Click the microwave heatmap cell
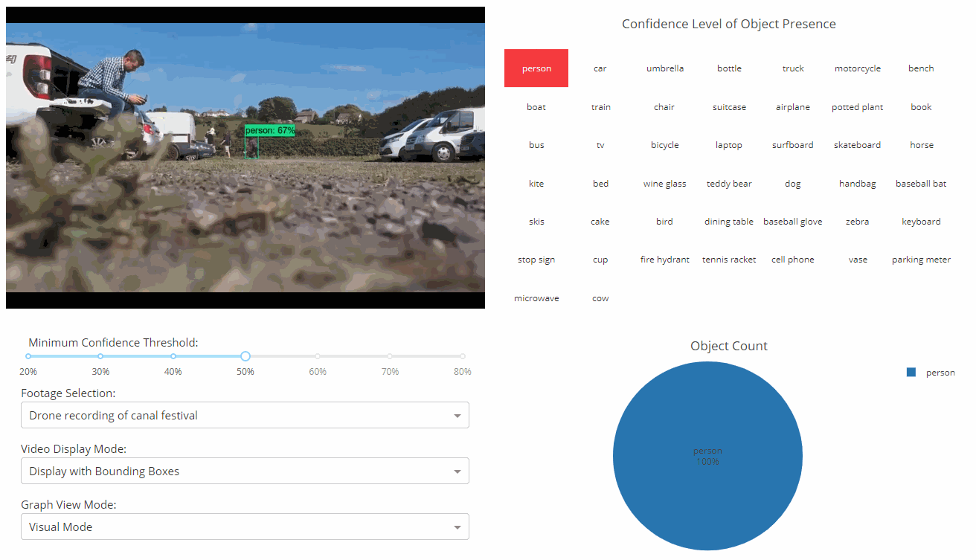976x560 pixels. point(536,298)
